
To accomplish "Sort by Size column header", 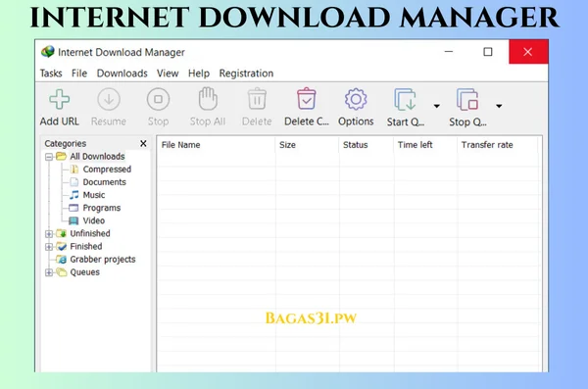I will 307,145.
